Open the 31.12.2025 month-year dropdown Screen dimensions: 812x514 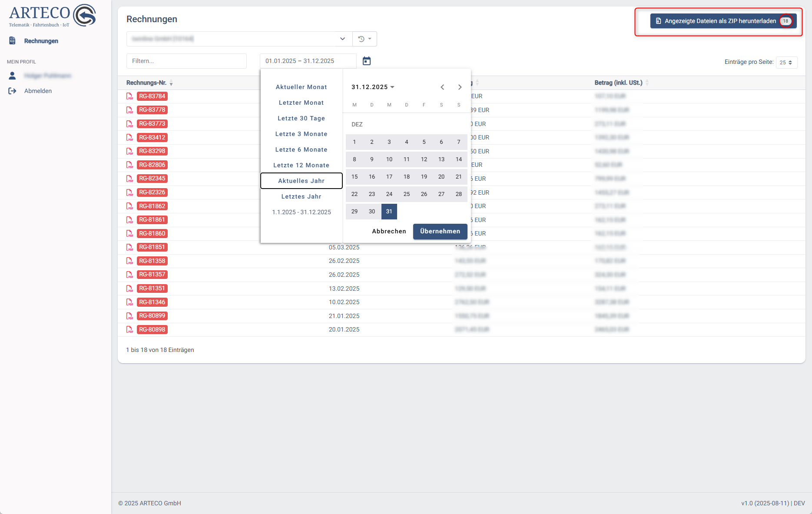point(373,87)
